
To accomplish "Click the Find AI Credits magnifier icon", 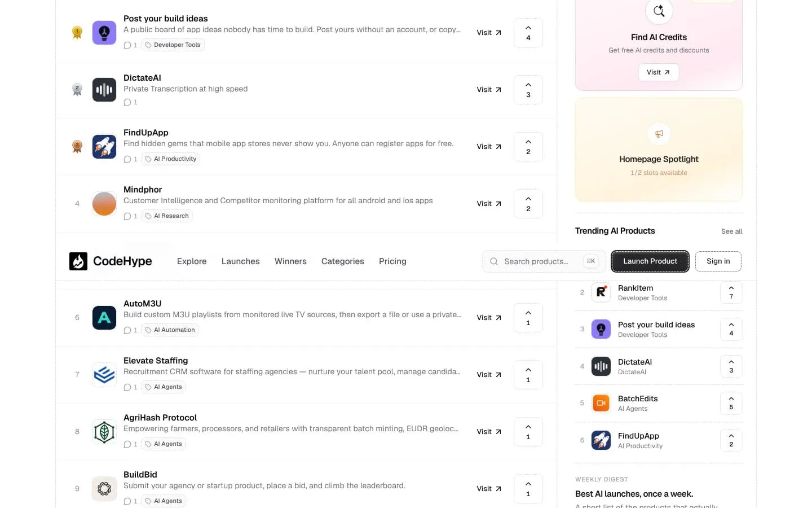I will (x=659, y=11).
